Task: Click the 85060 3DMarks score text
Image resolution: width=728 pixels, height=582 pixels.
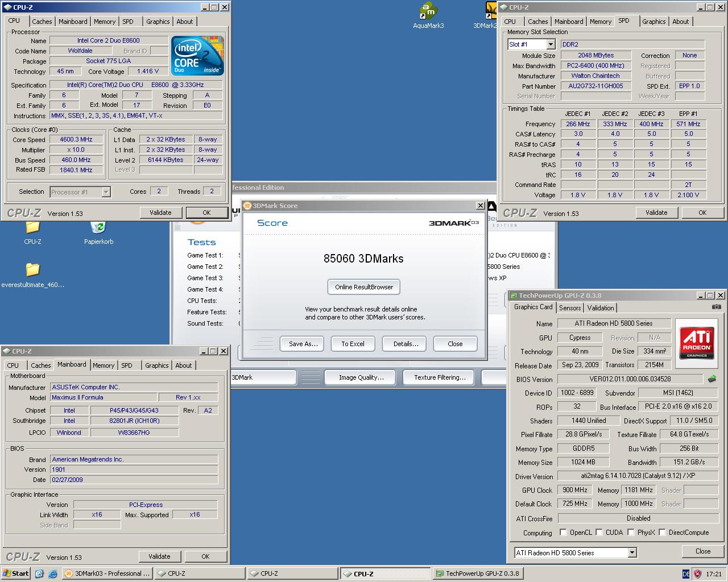Action: [x=363, y=259]
